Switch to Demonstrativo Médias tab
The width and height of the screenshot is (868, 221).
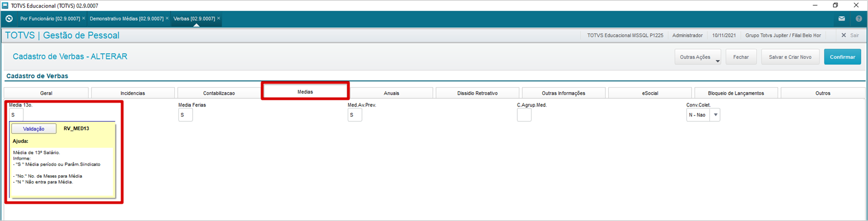click(x=127, y=19)
